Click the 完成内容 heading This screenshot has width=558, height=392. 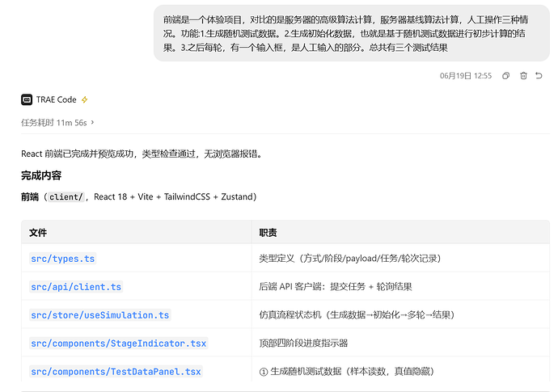point(41,175)
